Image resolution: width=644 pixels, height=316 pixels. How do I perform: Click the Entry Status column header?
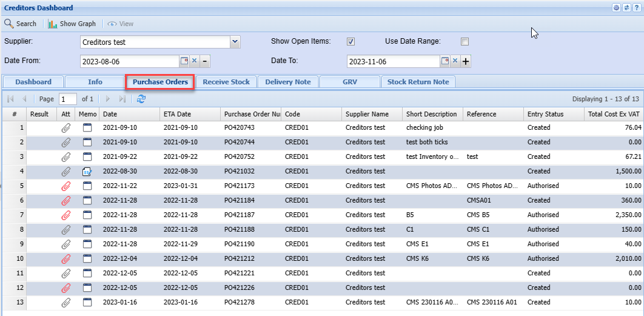pos(545,114)
